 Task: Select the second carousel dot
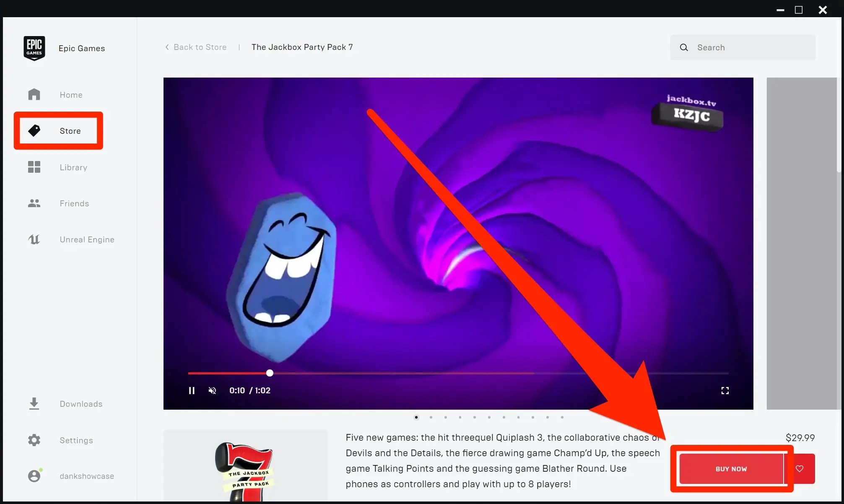point(431,417)
